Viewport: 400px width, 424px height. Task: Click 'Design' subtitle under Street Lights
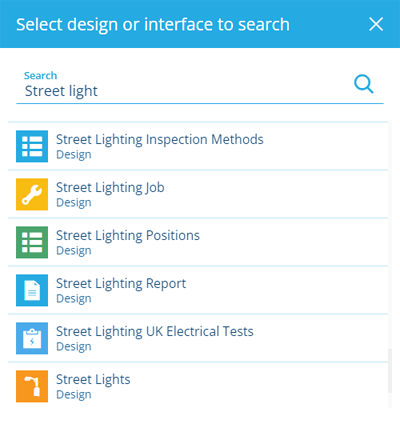(74, 395)
